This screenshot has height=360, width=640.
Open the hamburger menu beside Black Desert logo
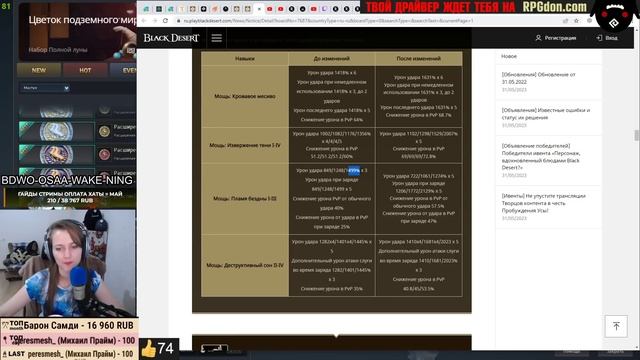click(x=216, y=38)
